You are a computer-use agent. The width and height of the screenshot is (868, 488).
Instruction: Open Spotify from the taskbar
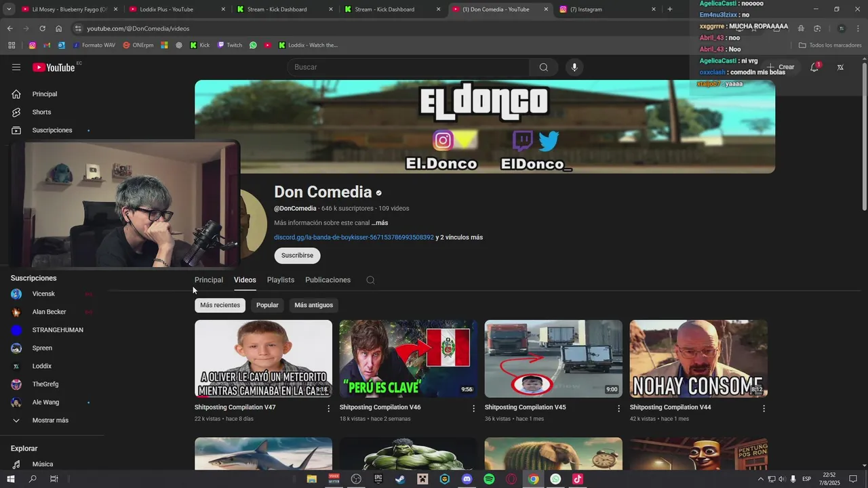click(489, 479)
